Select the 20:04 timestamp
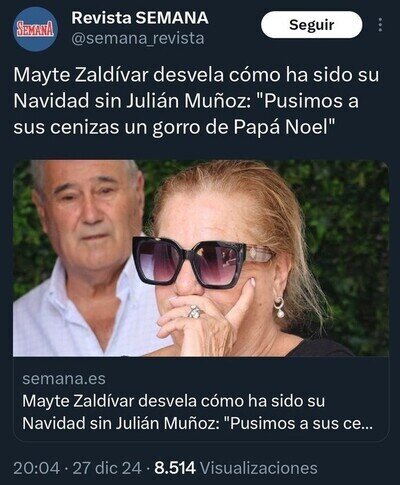Viewport: 400px width, 485px height. click(37, 468)
